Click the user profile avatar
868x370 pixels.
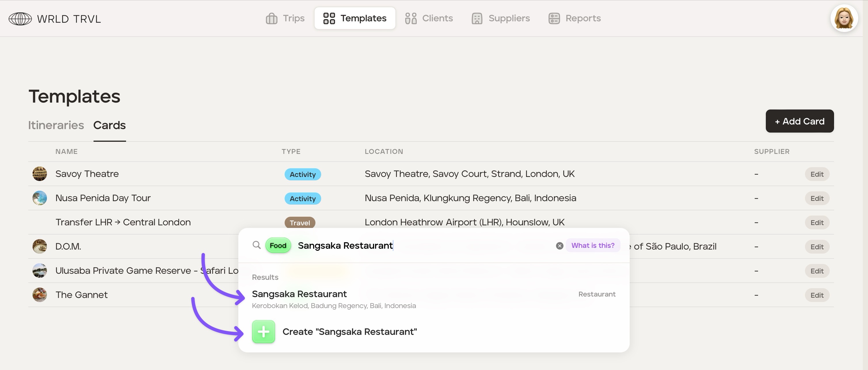(x=844, y=18)
